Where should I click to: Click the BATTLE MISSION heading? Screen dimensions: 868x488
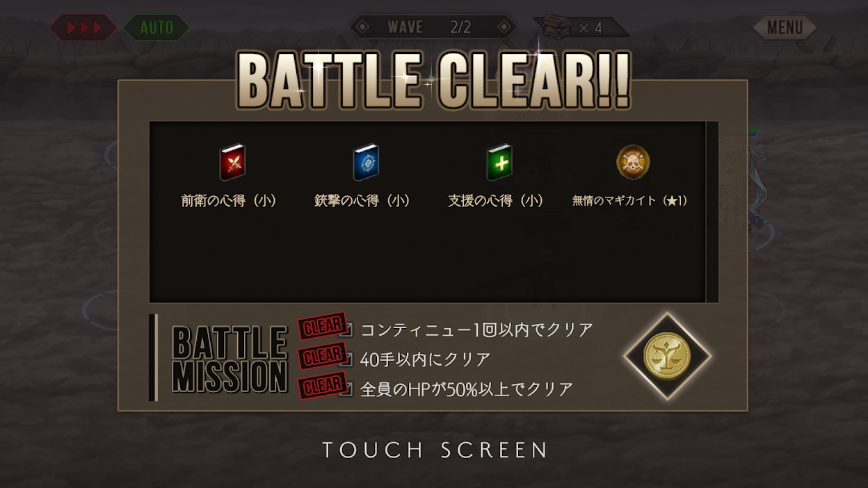click(x=230, y=360)
